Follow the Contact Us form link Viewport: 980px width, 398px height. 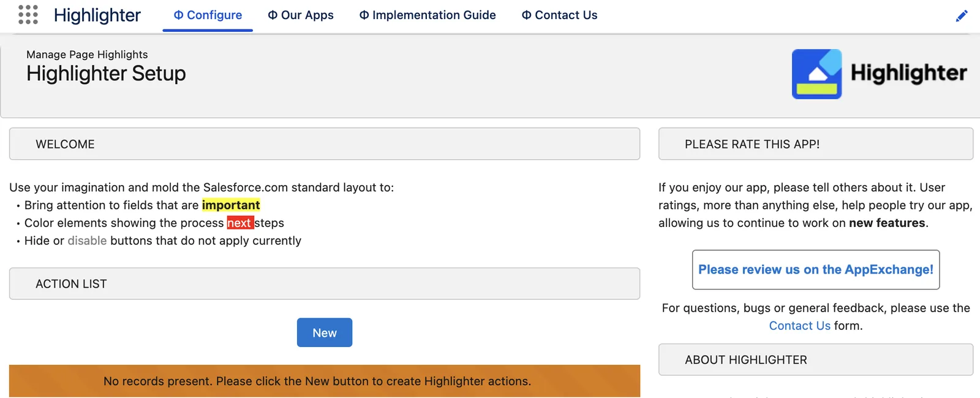799,326
